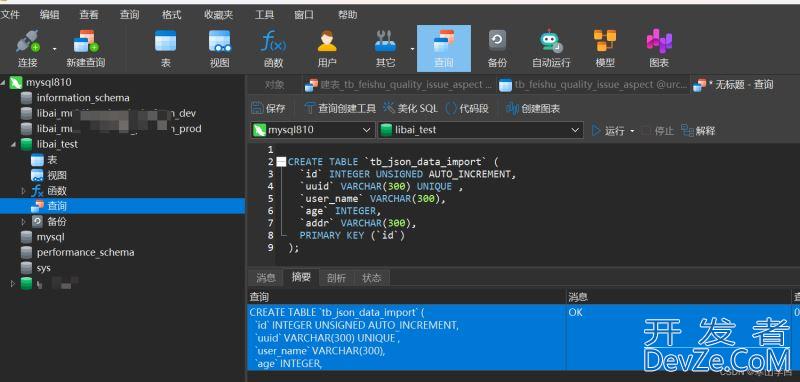Open the 函数 (Function) toolbar icon
The width and height of the screenshot is (800, 382).
(273, 49)
